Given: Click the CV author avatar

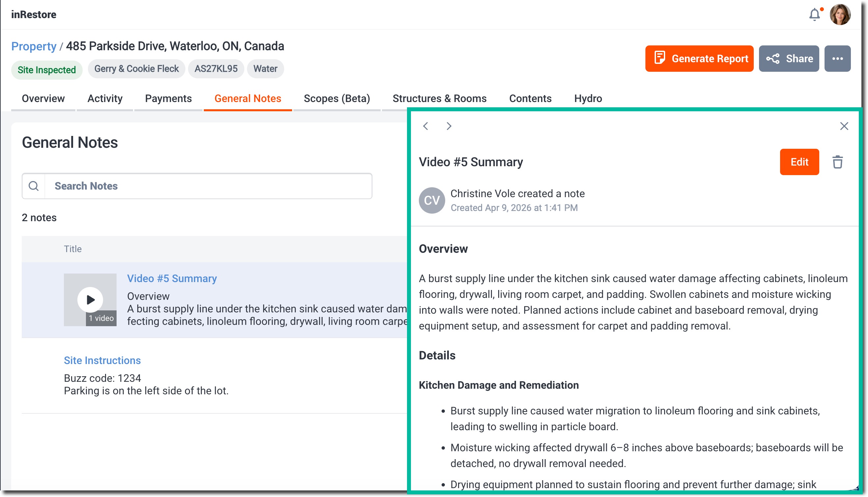Looking at the screenshot, I should coord(432,200).
